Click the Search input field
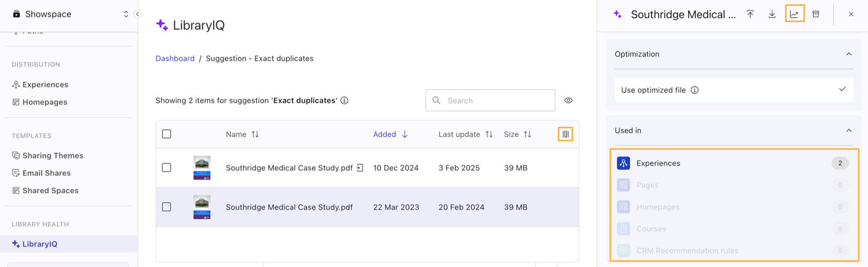 click(496, 101)
